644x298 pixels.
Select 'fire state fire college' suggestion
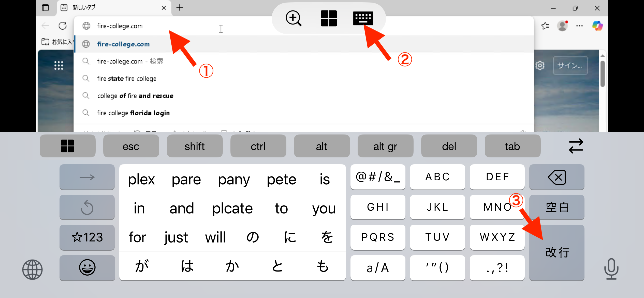tap(304, 78)
